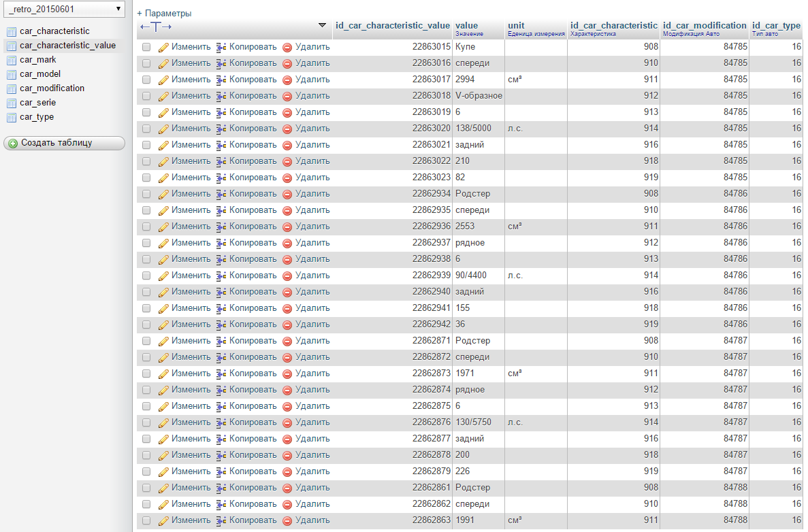The height and width of the screenshot is (532, 808).
Task: Select the checkbox for row 22862861
Action: (x=146, y=488)
